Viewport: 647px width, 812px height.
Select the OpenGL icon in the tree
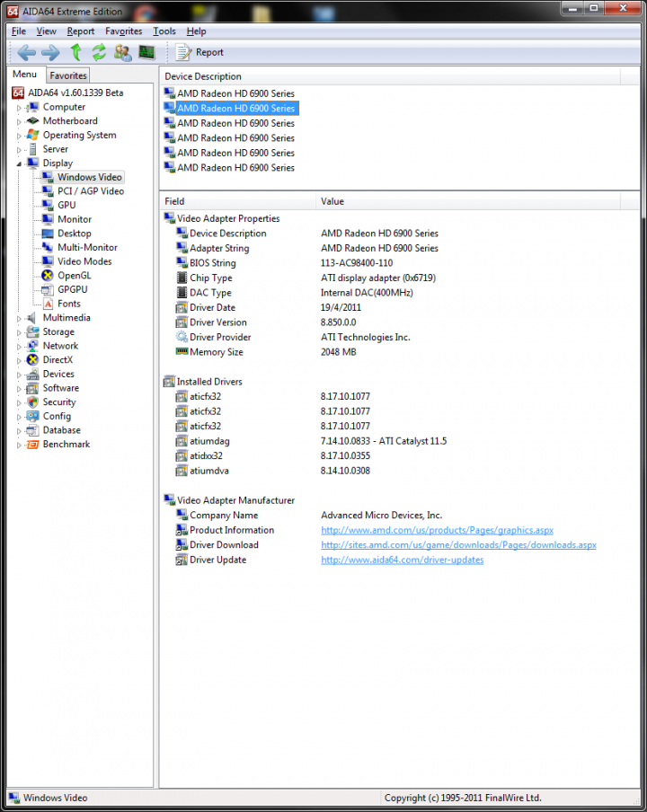pos(48,276)
